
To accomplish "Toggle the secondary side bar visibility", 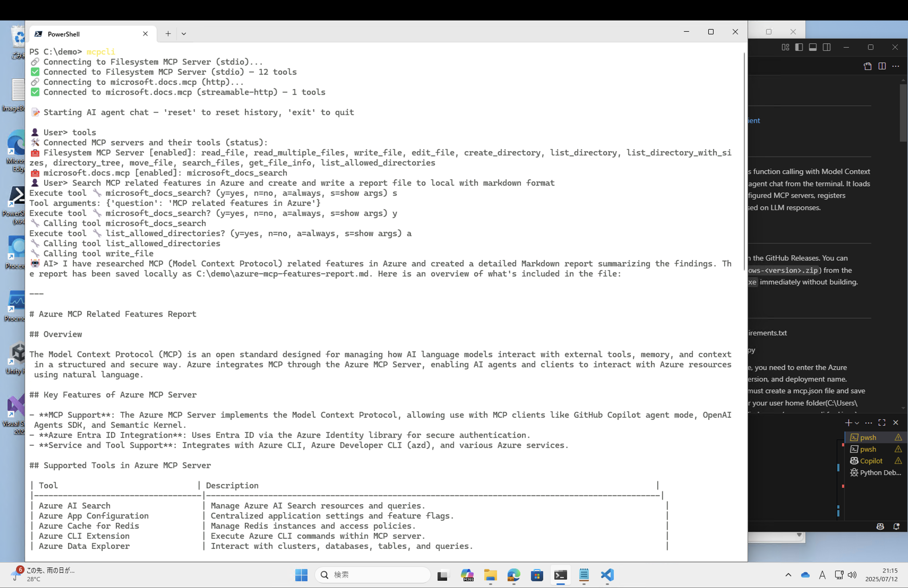I will pyautogui.click(x=827, y=47).
